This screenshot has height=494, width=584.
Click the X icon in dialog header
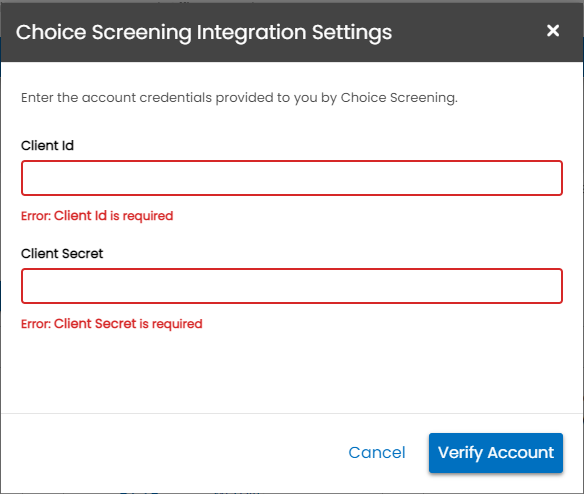(553, 31)
